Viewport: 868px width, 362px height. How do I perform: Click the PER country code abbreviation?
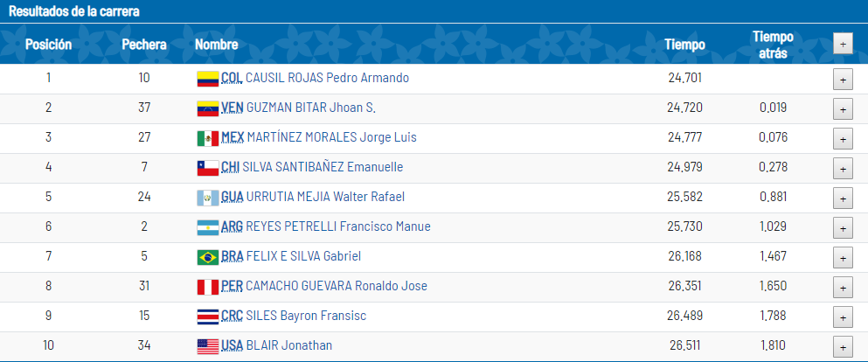(232, 287)
